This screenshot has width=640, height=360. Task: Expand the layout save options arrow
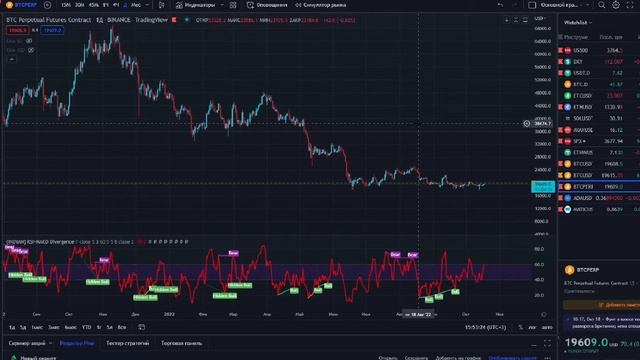coord(587,5)
